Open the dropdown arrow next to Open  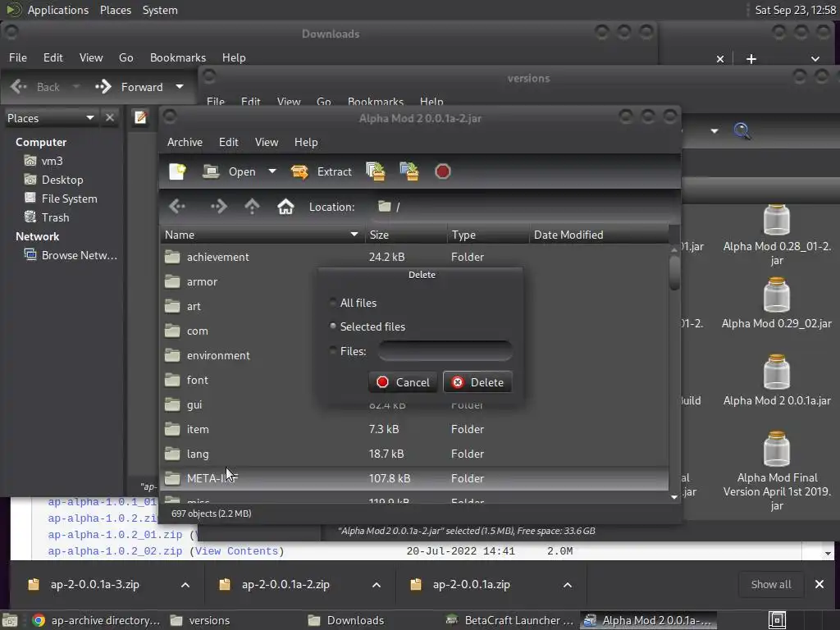pyautogui.click(x=272, y=171)
